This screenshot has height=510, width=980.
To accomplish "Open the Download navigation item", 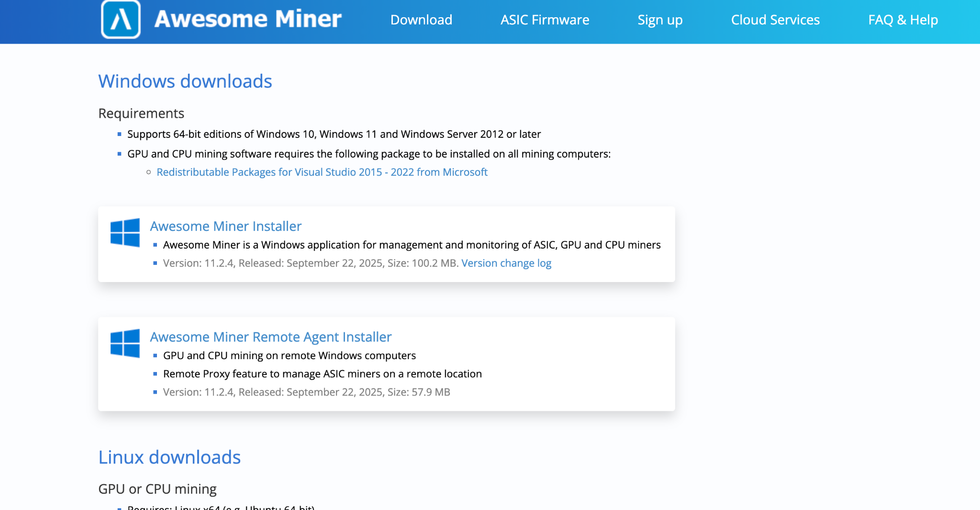I will pyautogui.click(x=421, y=20).
